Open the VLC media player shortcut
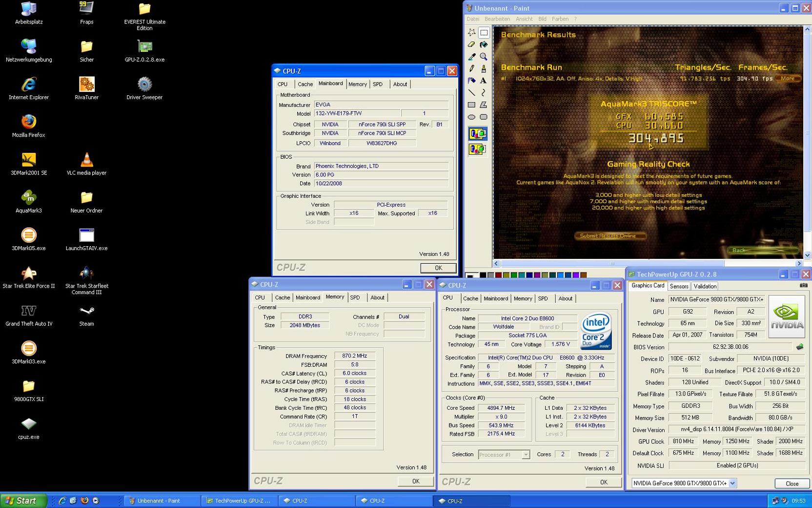This screenshot has width=812, height=508. 86,164
